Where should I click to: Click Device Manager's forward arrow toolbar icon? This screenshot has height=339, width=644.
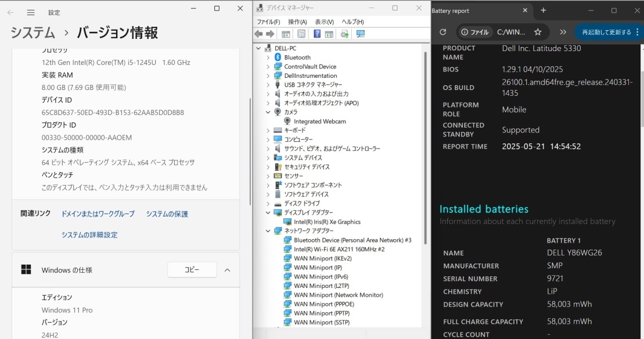[270, 34]
